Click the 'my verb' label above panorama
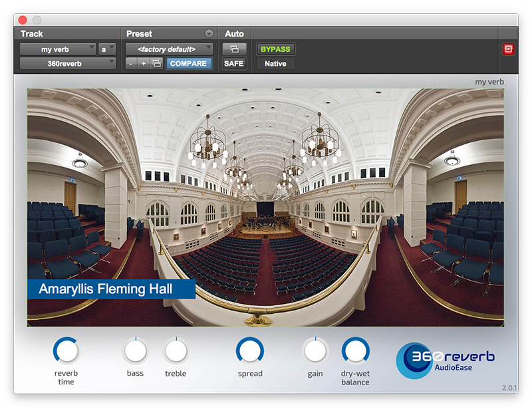Image resolution: width=532 pixels, height=413 pixels. [489, 82]
